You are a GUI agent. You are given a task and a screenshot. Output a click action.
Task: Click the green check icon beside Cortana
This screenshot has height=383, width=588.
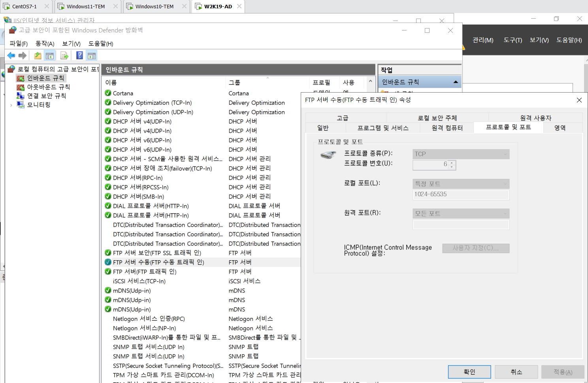click(108, 93)
